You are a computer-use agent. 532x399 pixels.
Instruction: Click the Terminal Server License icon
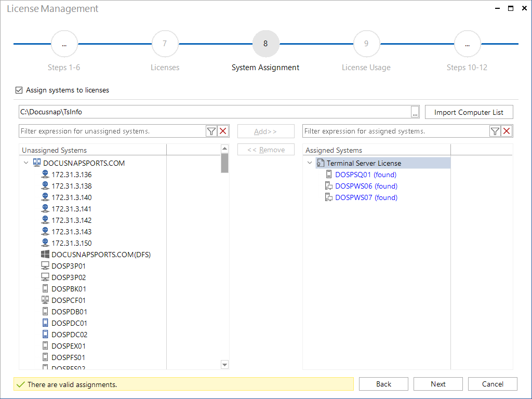(321, 163)
